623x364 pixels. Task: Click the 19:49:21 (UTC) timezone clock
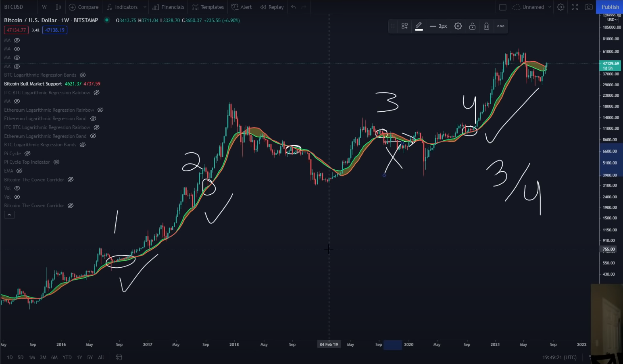pos(559,357)
